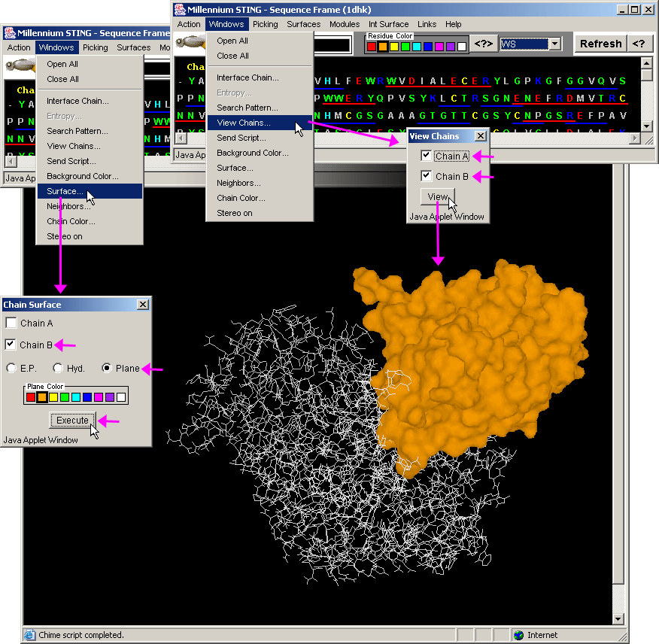Viewport: 659px width, 644px height.
Task: Open the Help menu
Action: pyautogui.click(x=453, y=24)
